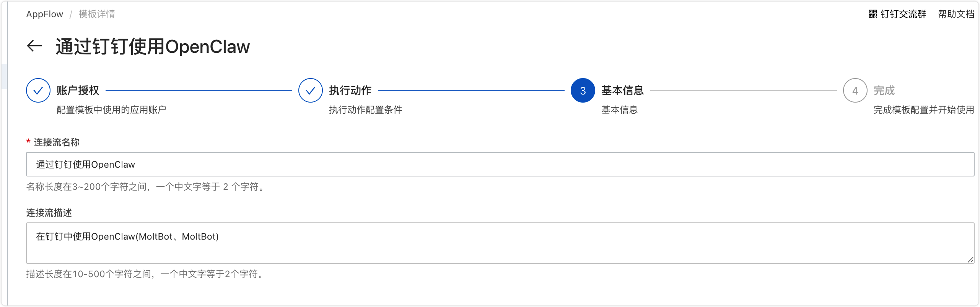Click the step 4 完成 circle
980x307 pixels.
click(x=855, y=90)
